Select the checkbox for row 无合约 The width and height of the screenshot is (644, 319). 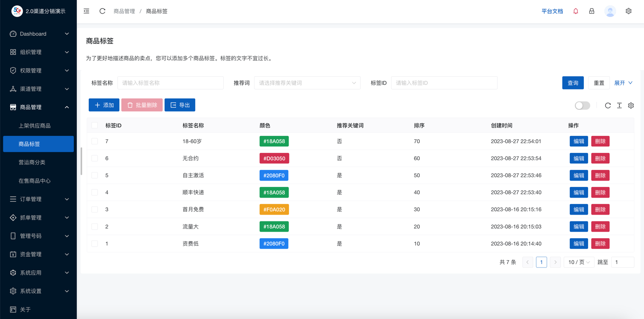point(95,158)
